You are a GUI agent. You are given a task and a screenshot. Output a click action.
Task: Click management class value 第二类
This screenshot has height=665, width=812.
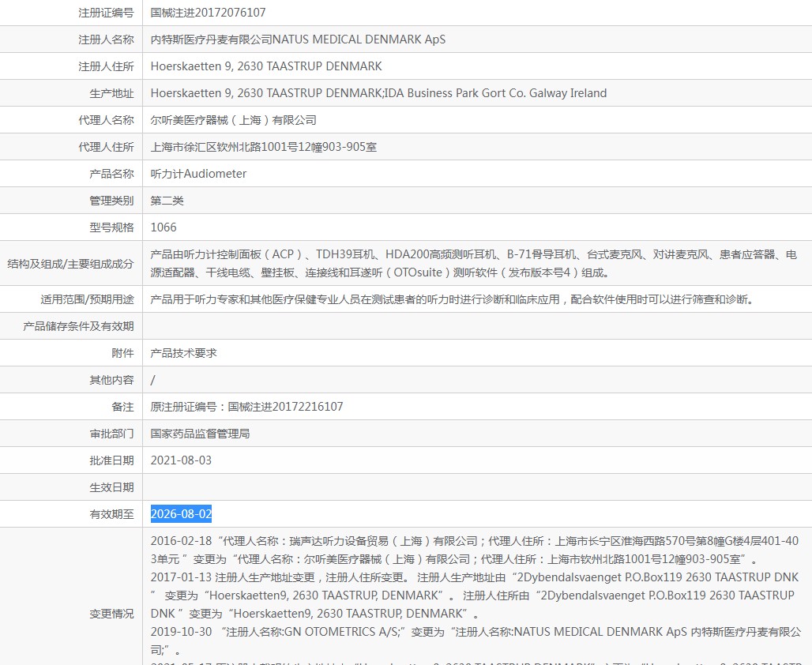167,201
